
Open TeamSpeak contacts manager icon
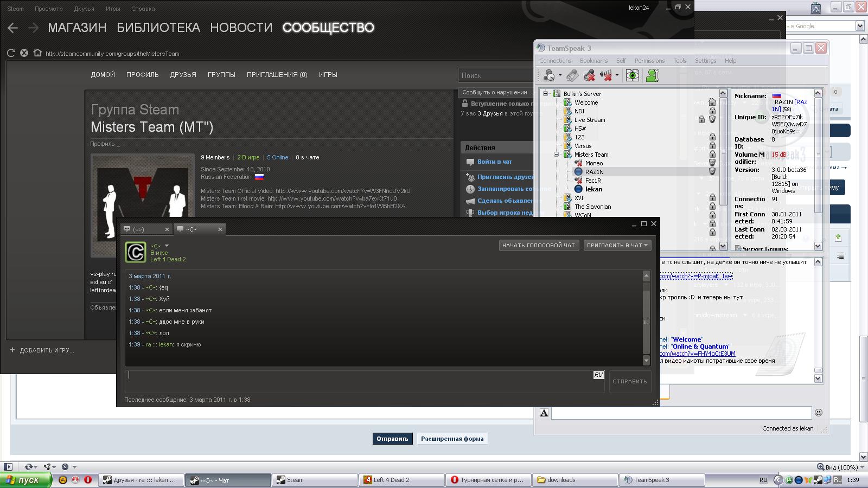coord(653,75)
